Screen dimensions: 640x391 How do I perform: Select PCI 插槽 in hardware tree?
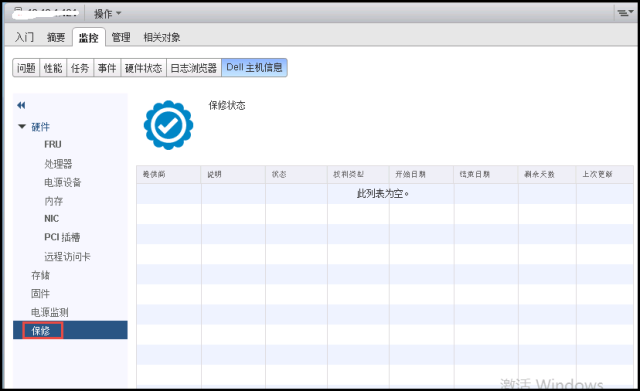(62, 237)
